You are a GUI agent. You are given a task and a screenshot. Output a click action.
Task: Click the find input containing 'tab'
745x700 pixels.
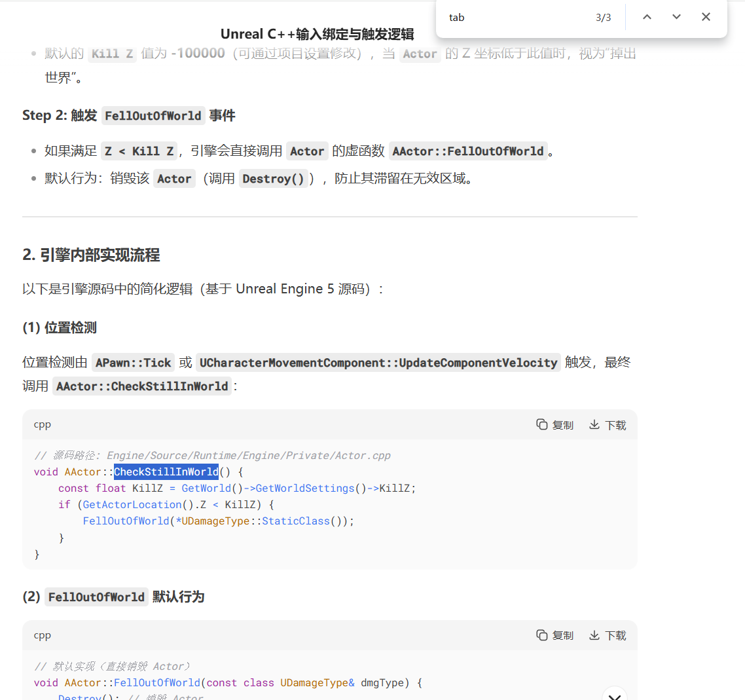pyautogui.click(x=515, y=18)
